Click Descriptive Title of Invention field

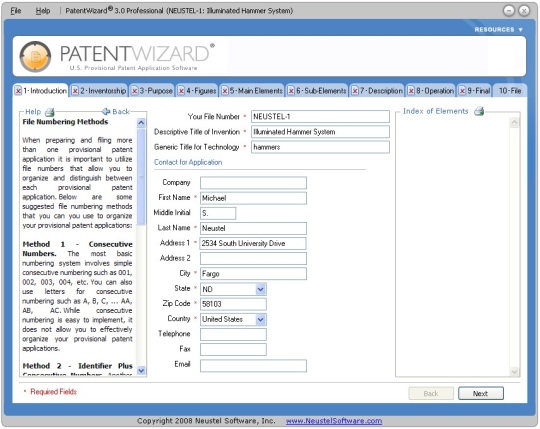(x=320, y=132)
